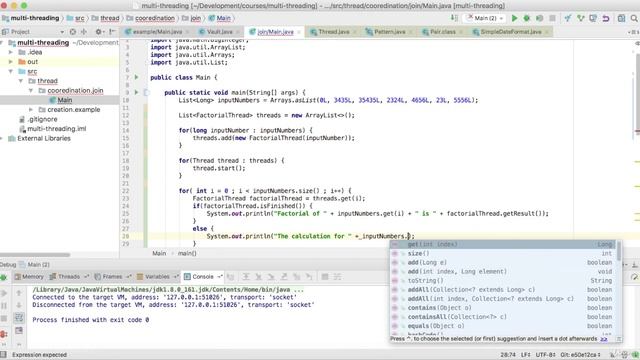The image size is (640, 360).
Task: Click the completion popup scrollbar
Action: (x=619, y=251)
